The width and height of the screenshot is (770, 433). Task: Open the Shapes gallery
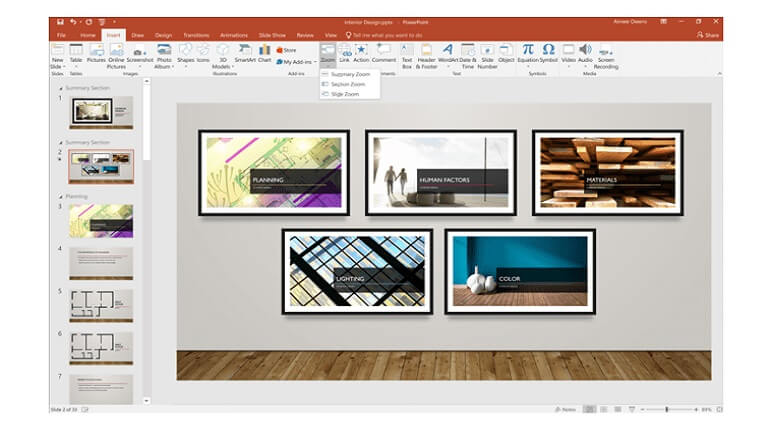[186, 54]
